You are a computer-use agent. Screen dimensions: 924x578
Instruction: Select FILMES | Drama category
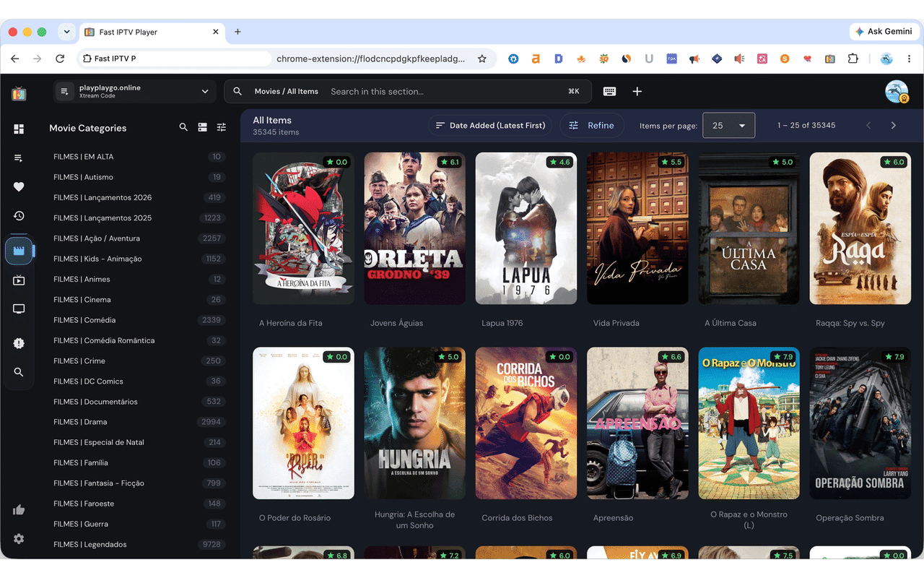(x=137, y=422)
